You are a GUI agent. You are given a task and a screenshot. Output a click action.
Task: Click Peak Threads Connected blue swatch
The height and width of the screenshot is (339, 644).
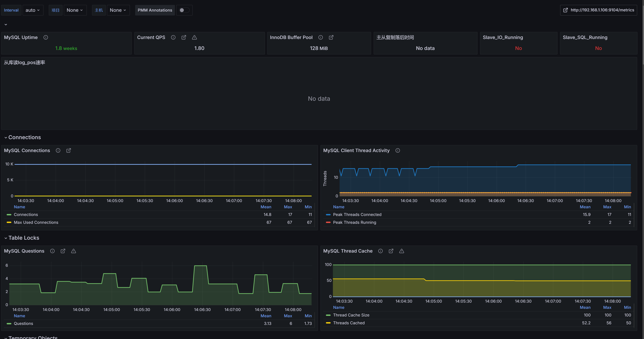(328, 215)
